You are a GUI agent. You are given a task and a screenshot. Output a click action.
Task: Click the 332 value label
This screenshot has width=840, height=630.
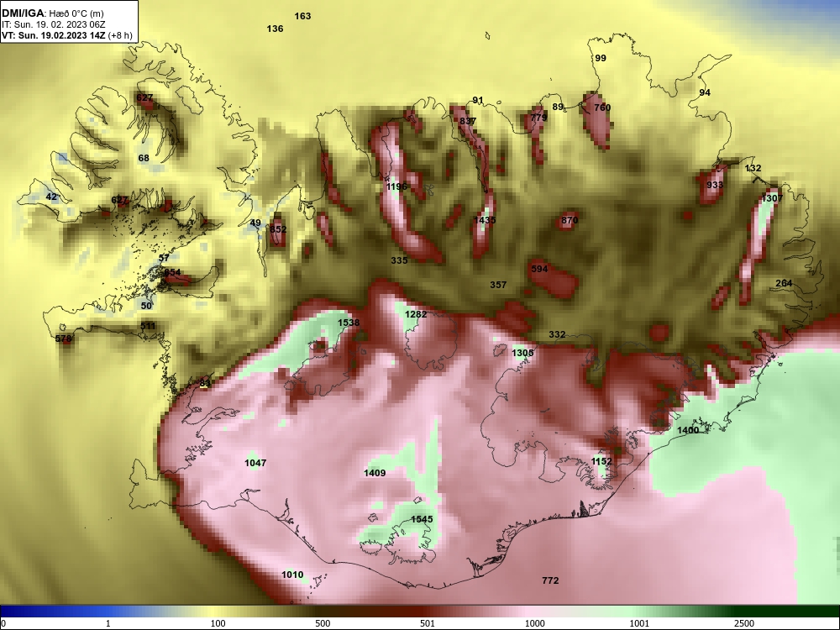(x=557, y=334)
